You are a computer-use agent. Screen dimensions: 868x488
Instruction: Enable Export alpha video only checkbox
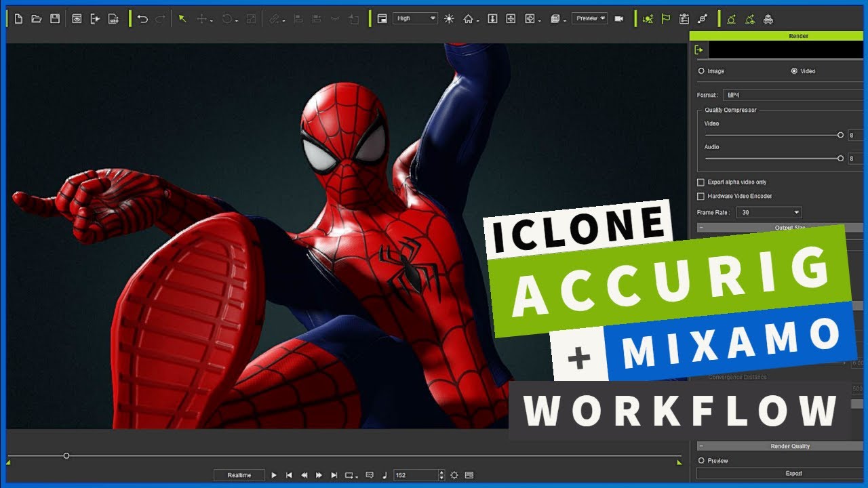(701, 182)
